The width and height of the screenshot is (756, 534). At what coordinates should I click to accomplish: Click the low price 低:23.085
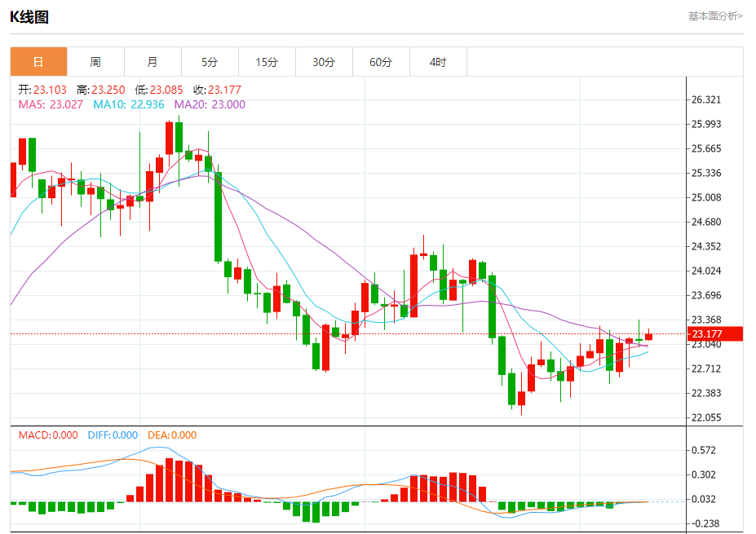point(159,90)
